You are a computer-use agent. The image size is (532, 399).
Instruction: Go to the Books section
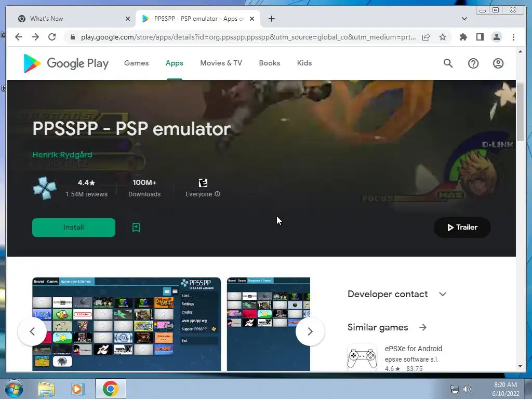pyautogui.click(x=270, y=63)
